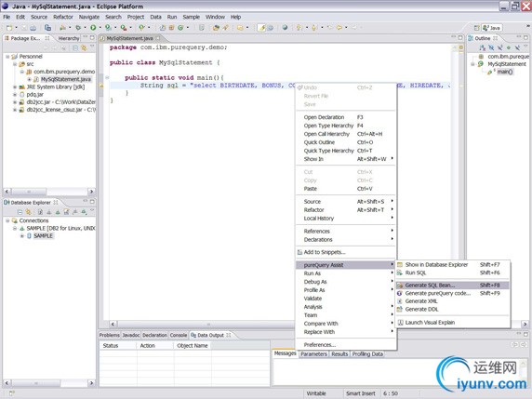Maximize the editor area
The image size is (532, 399).
pyautogui.click(x=460, y=37)
